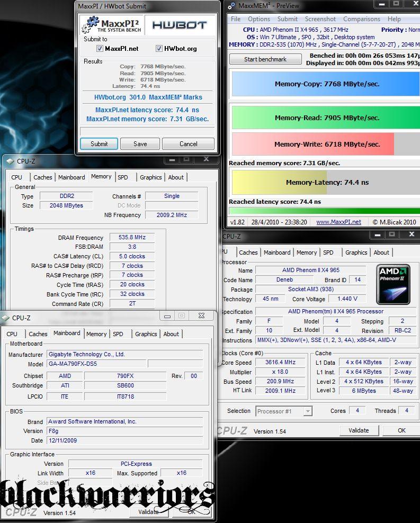Open the File menu in MaxxMEM
This screenshot has width=420, height=523.
(x=236, y=19)
